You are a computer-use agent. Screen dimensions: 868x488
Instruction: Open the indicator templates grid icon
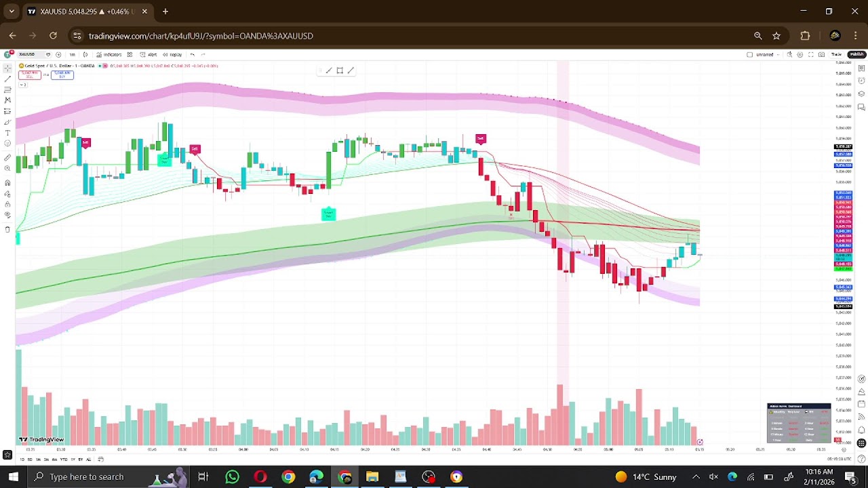(130, 54)
